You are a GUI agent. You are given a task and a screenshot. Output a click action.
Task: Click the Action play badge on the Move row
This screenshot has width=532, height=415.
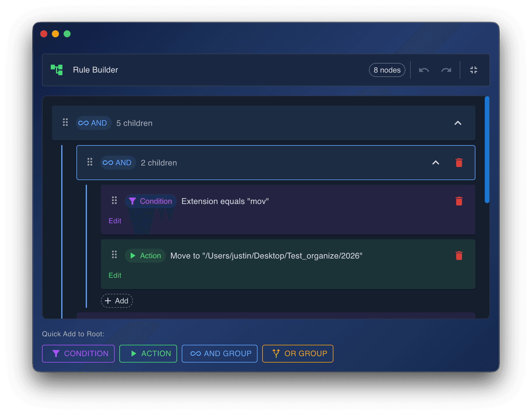pos(145,256)
